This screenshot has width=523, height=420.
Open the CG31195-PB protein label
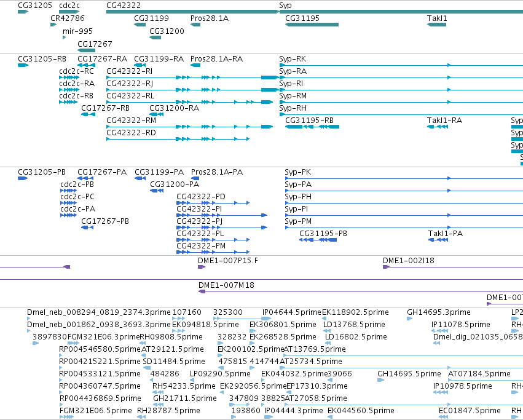click(323, 234)
